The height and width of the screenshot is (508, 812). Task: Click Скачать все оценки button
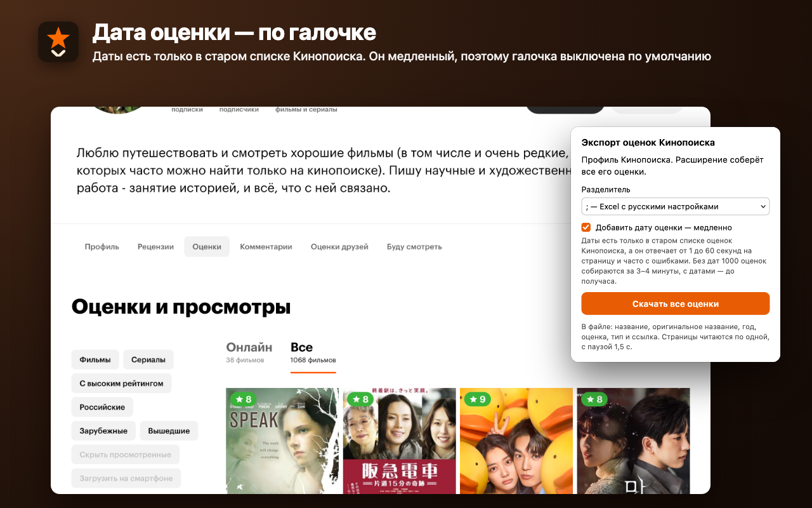click(676, 304)
